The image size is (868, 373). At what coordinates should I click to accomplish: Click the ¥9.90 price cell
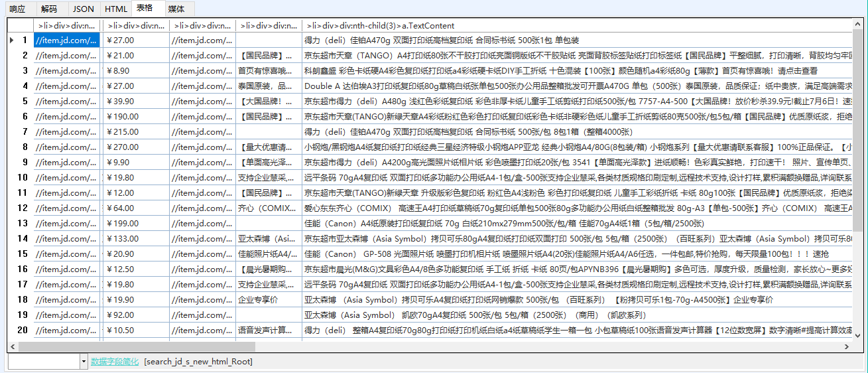[x=135, y=163]
